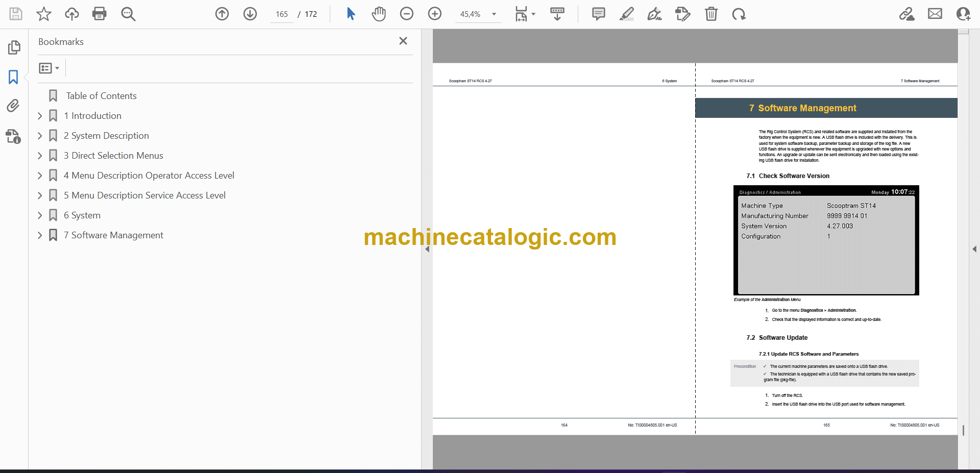980x473 pixels.
Task: Toggle the Bookmarks panel sidebar button
Action: point(13,77)
